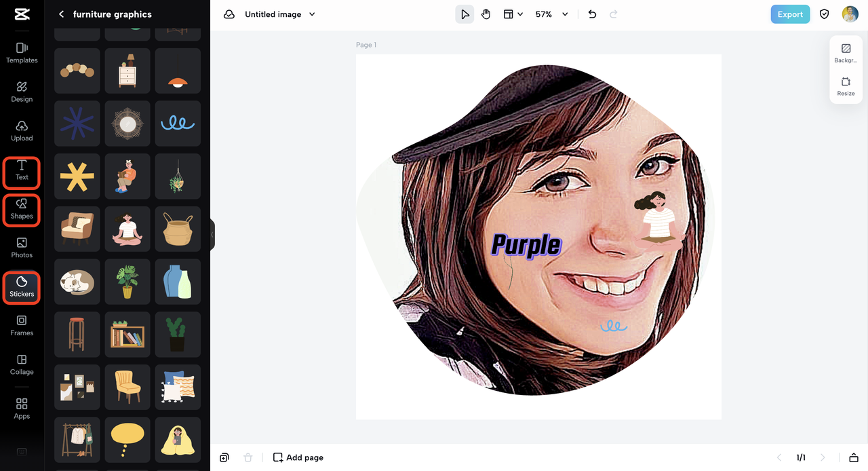Click the shield security icon
The height and width of the screenshot is (471, 868).
tap(825, 14)
